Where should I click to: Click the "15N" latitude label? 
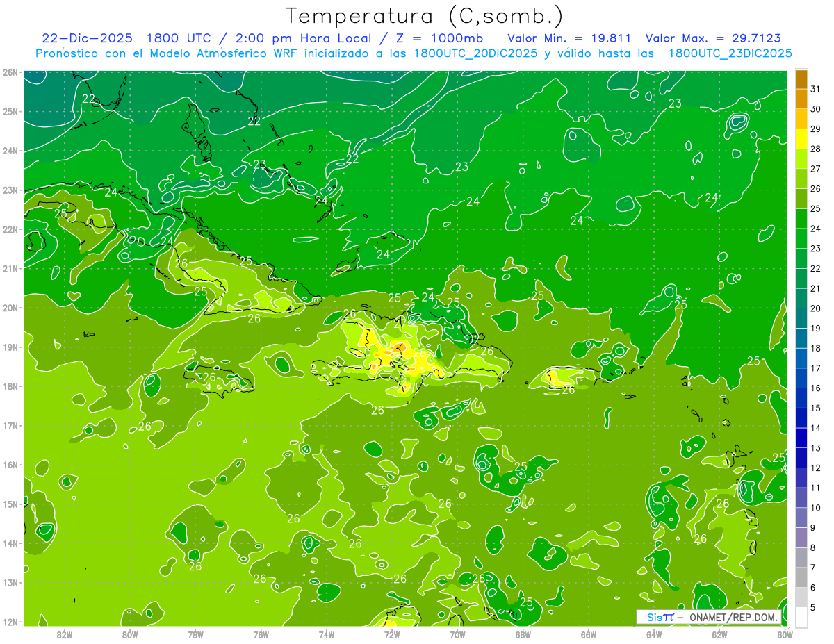pyautogui.click(x=10, y=504)
